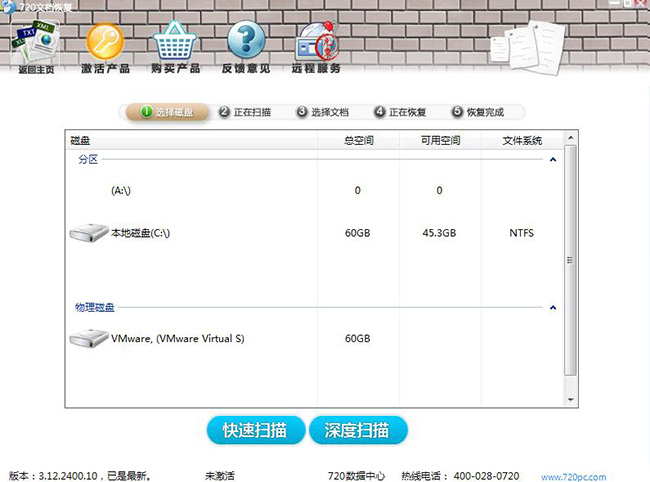Click the 分区 group label
The width and height of the screenshot is (650, 482).
[88, 160]
